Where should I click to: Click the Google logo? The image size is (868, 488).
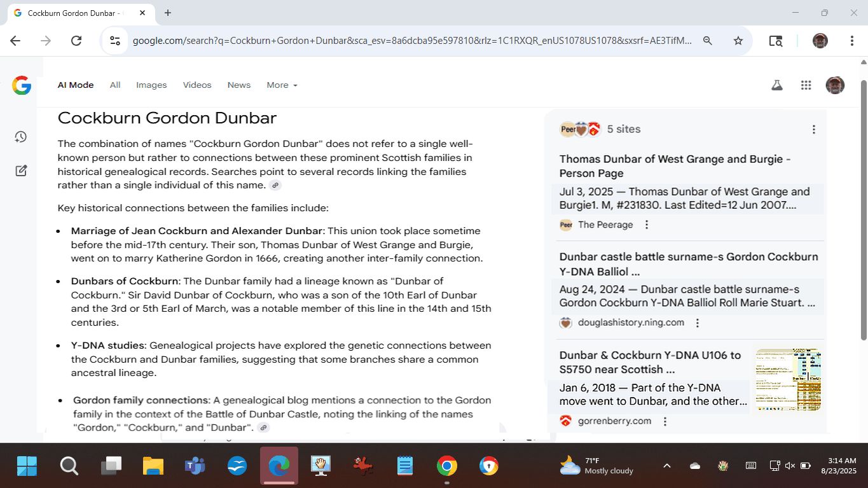pos(22,85)
